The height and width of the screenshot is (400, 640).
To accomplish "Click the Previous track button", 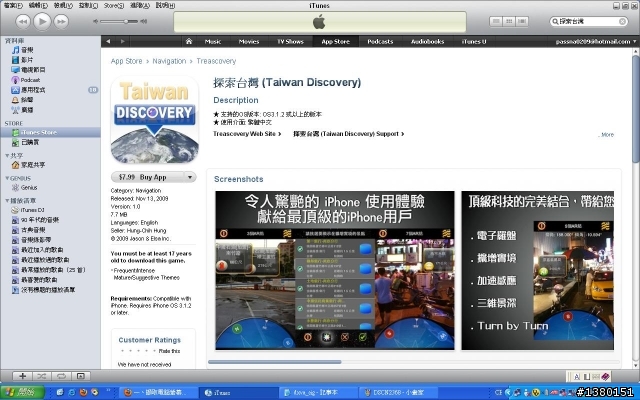I will [23, 22].
